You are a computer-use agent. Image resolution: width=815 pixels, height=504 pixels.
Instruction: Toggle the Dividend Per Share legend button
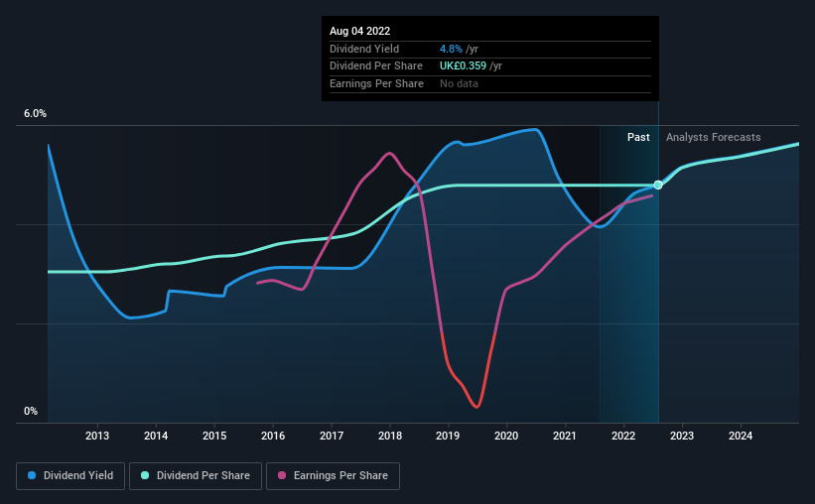[x=196, y=476]
